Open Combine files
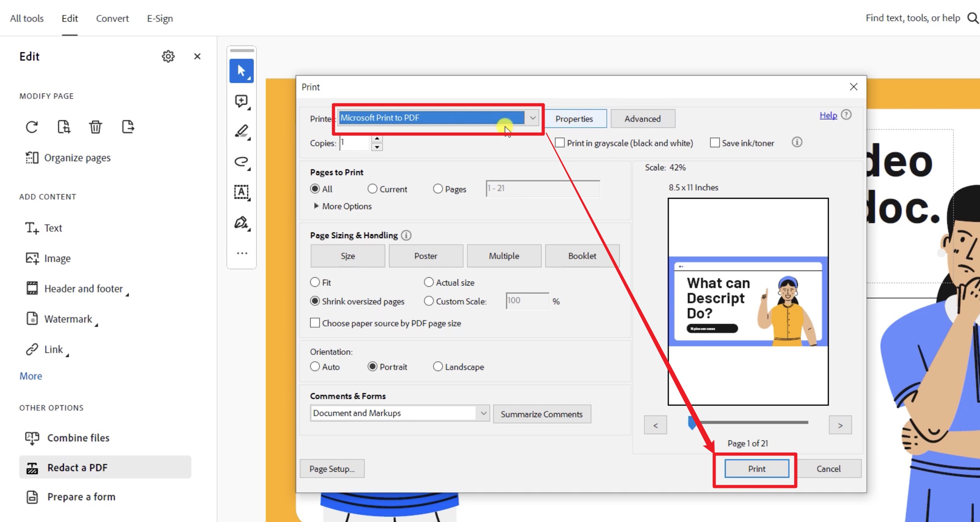 click(67, 438)
